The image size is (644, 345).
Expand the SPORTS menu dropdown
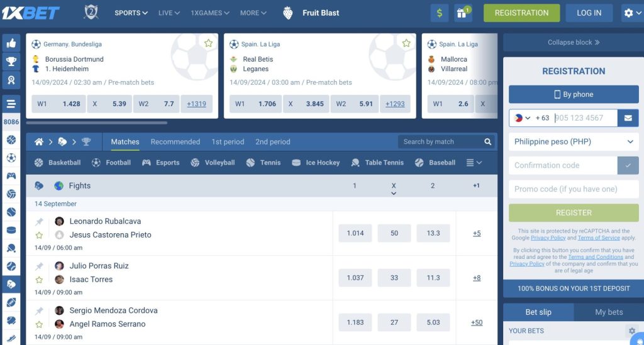click(131, 13)
